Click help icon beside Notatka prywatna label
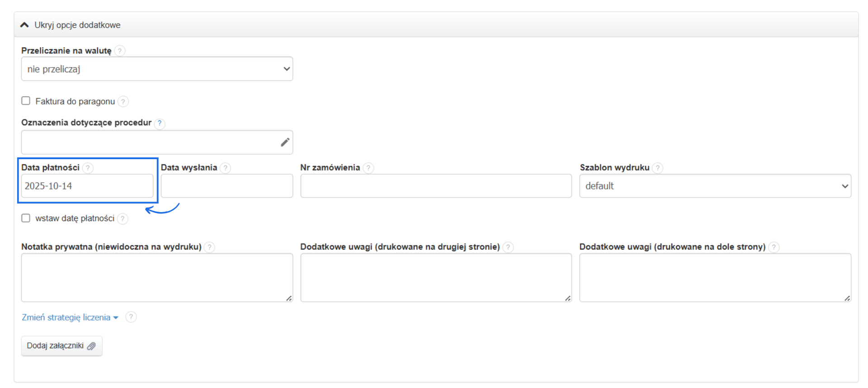The image size is (868, 388). 209,247
